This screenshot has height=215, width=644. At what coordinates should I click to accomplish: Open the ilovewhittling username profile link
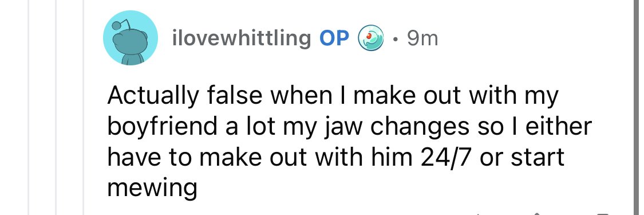(242, 38)
